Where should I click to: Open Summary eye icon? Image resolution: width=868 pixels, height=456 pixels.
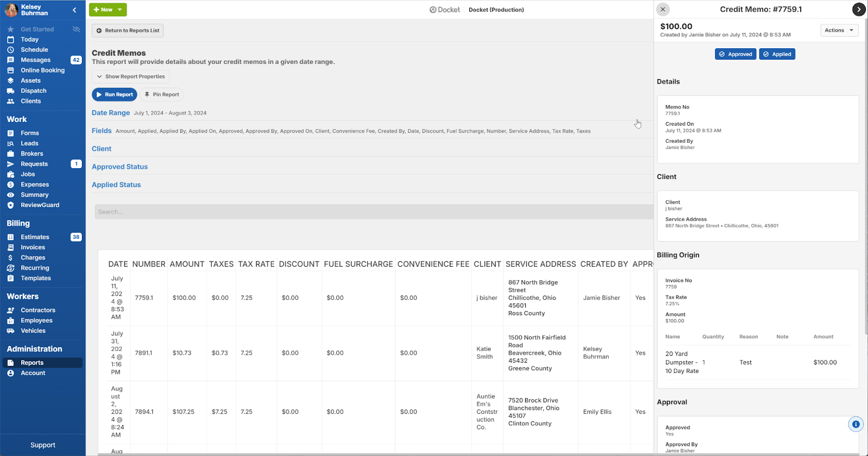click(x=10, y=195)
